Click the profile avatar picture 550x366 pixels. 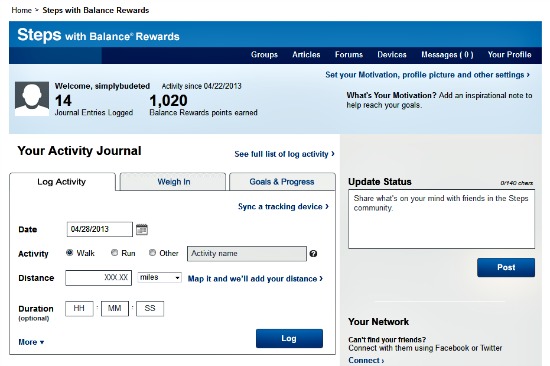[x=32, y=99]
